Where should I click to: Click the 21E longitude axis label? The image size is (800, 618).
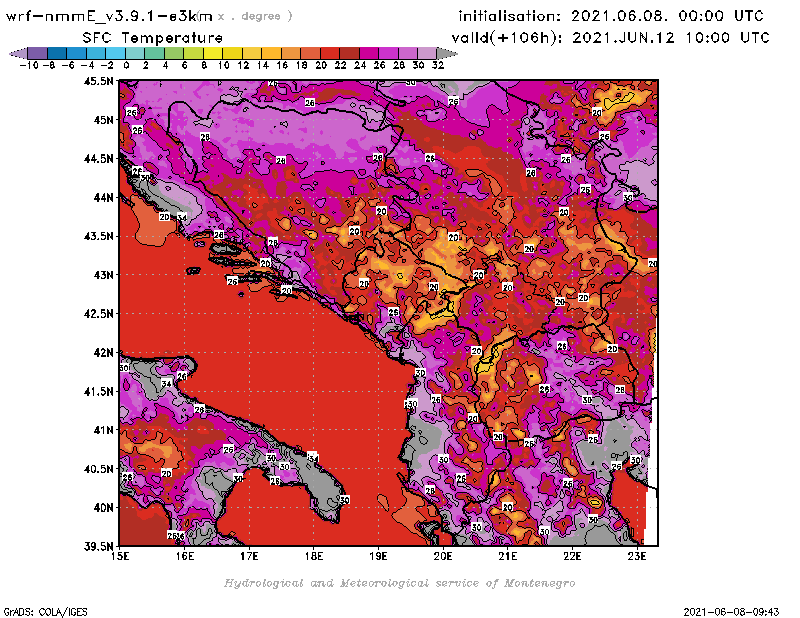click(x=507, y=556)
